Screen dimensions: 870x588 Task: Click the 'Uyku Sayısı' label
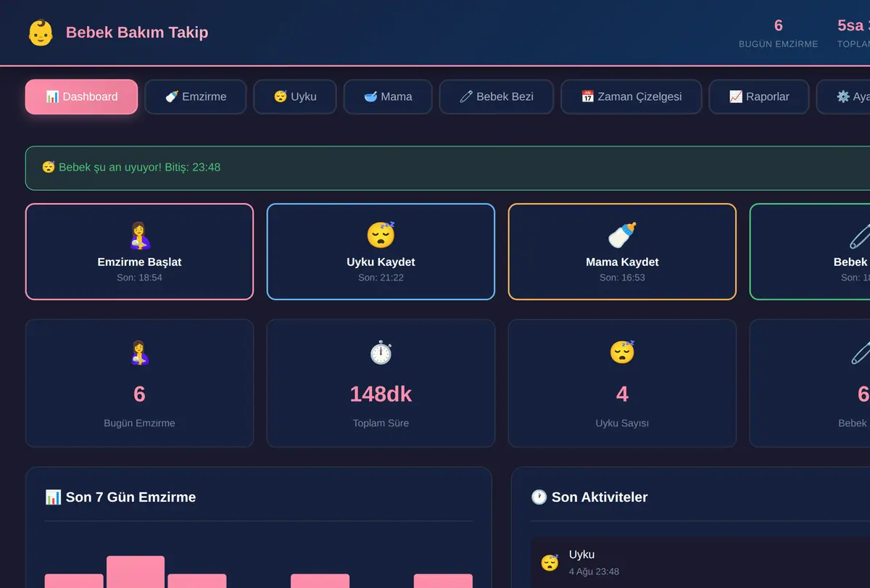pos(622,423)
